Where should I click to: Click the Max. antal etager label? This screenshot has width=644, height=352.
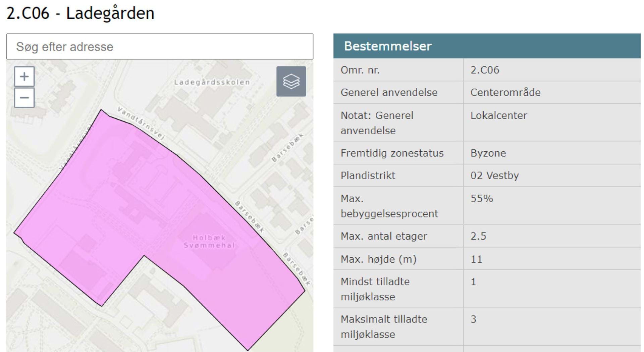[384, 236]
